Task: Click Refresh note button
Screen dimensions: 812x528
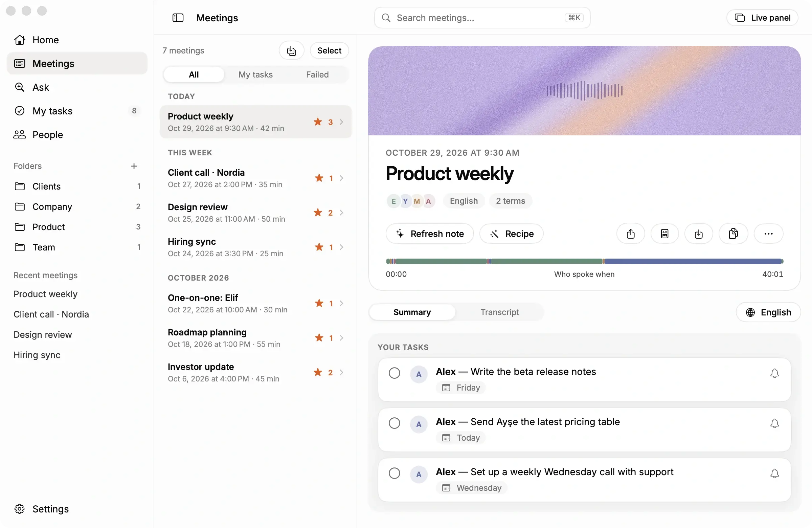Action: (x=430, y=234)
